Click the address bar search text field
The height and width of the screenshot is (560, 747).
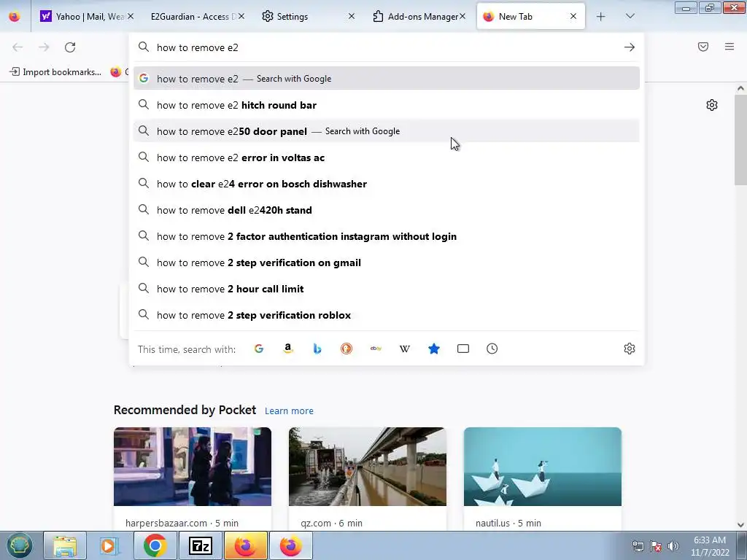click(386, 47)
